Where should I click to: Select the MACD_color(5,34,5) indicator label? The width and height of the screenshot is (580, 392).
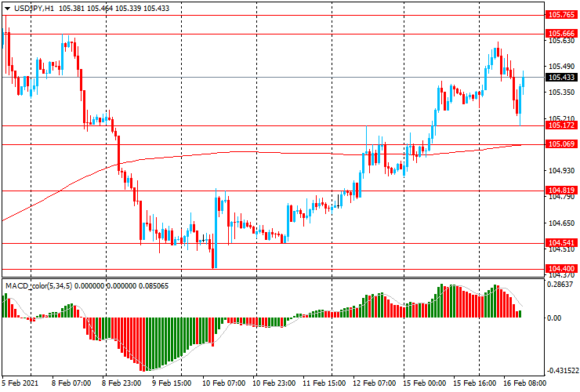coord(39,285)
